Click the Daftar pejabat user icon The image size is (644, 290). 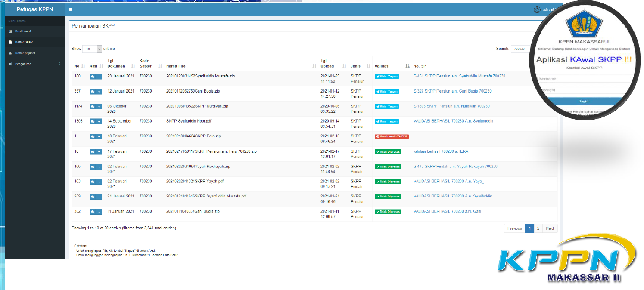[11, 53]
